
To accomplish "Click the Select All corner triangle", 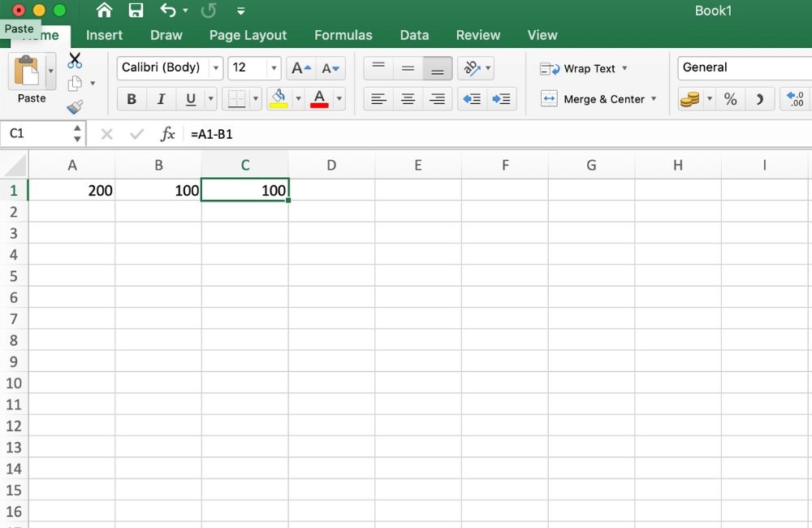I will (x=15, y=165).
